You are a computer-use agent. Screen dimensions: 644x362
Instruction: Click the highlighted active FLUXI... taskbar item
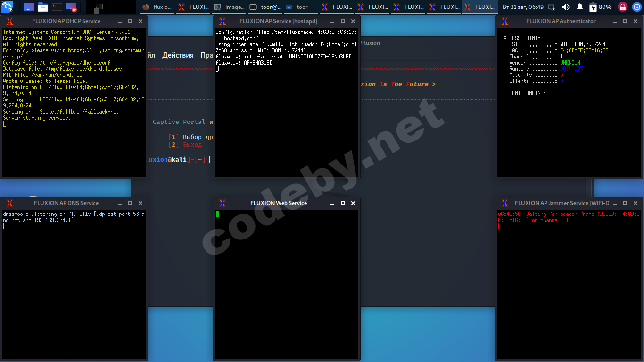coord(480,7)
